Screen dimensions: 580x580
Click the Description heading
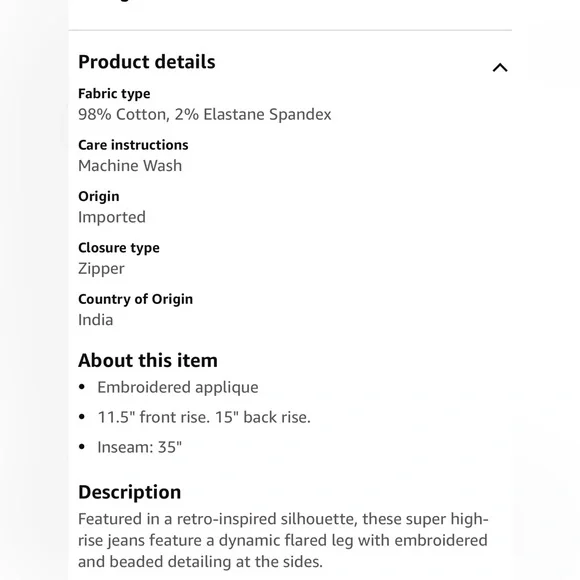(x=129, y=492)
